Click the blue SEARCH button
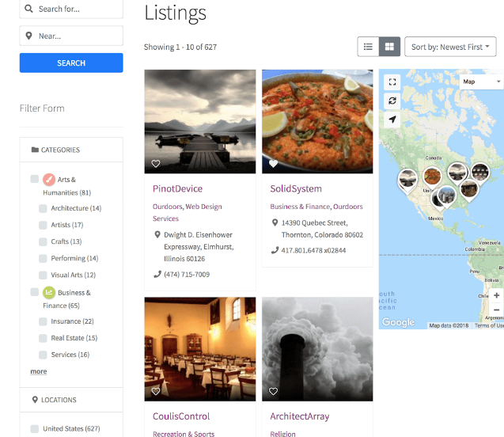 [71, 63]
